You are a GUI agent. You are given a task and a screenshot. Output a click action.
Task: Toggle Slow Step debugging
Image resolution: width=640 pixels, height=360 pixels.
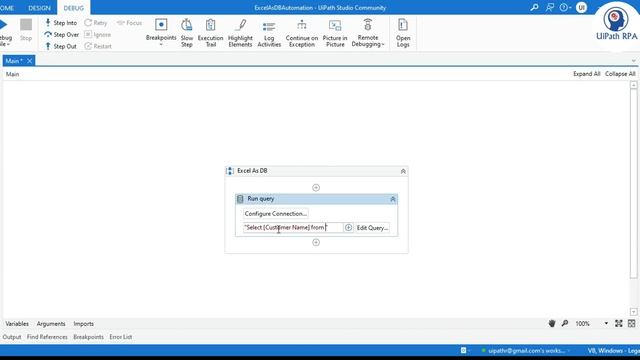coord(187,33)
